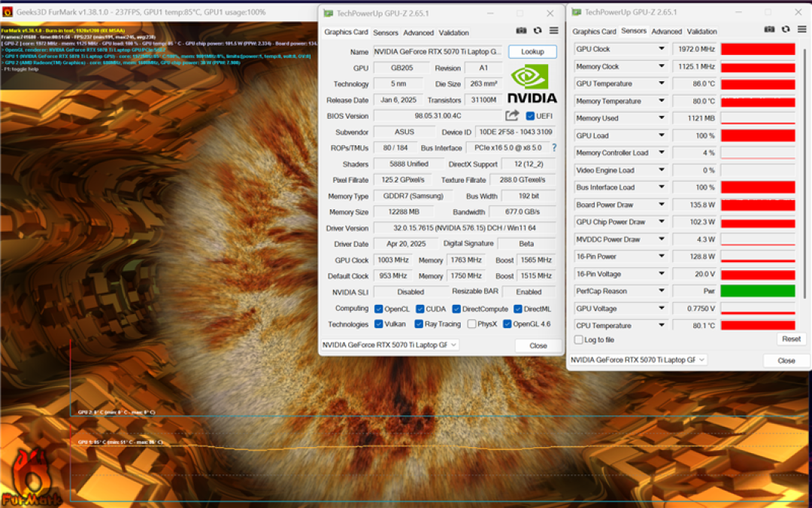Click the Bus Interface question mark icon
Screen dimensions: 812x508
coord(554,148)
